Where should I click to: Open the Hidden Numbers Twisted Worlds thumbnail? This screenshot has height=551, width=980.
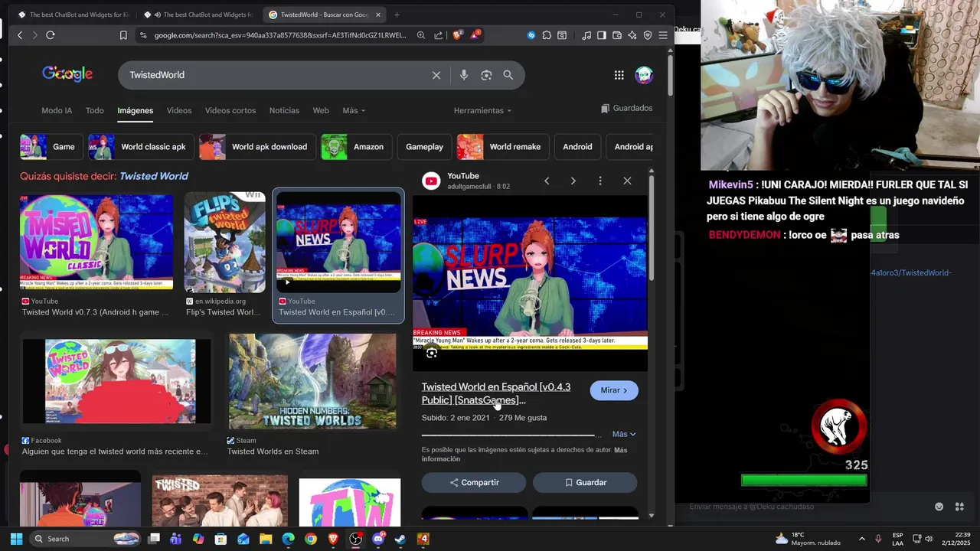click(312, 381)
